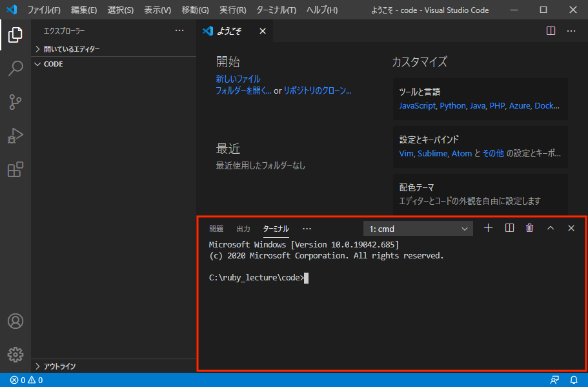
Task: Click the エクスプローラー panel title
Action: (64, 31)
